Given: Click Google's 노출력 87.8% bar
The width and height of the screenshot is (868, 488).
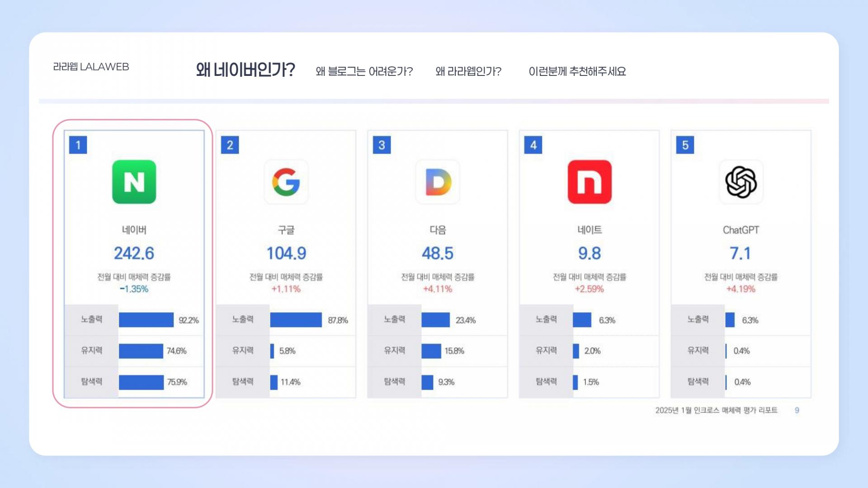Looking at the screenshot, I should (296, 320).
